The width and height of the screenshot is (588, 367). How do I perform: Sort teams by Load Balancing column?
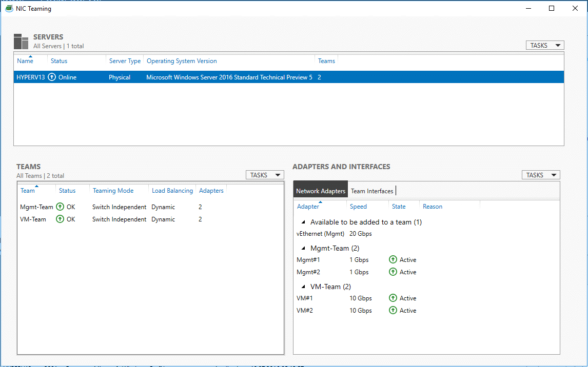click(x=172, y=191)
